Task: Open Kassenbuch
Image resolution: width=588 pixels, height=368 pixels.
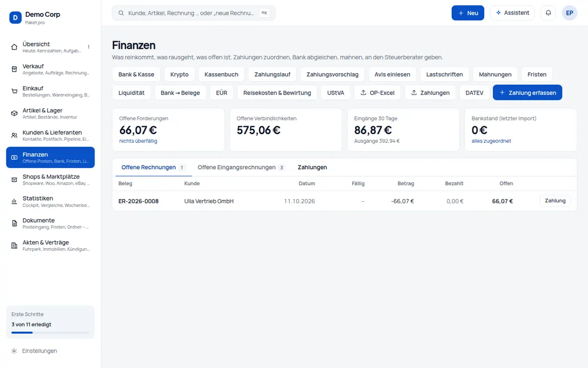Action: coord(221,74)
